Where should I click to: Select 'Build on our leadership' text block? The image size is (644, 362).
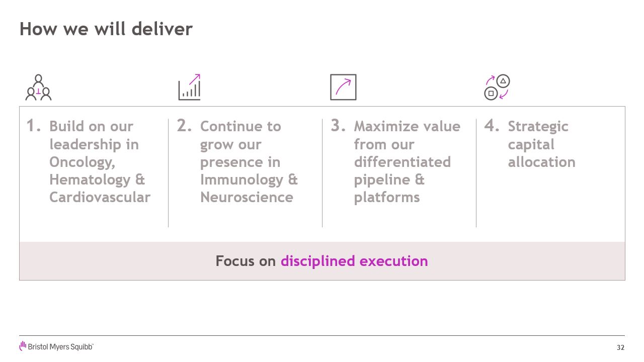(x=100, y=161)
